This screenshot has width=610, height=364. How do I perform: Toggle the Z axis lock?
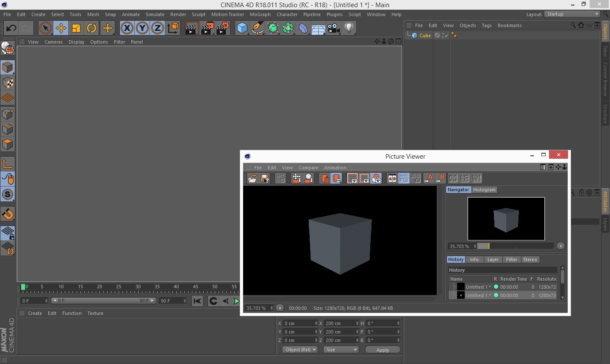(x=157, y=28)
